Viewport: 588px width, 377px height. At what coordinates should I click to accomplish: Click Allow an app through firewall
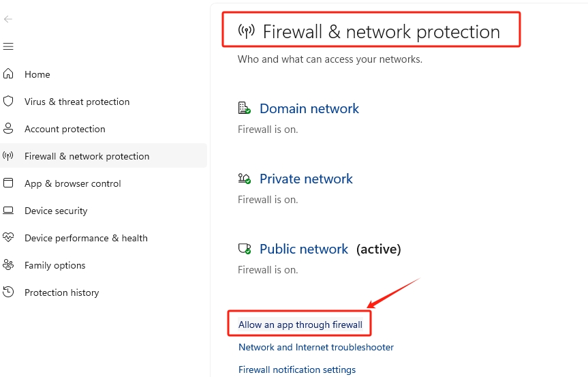point(300,325)
